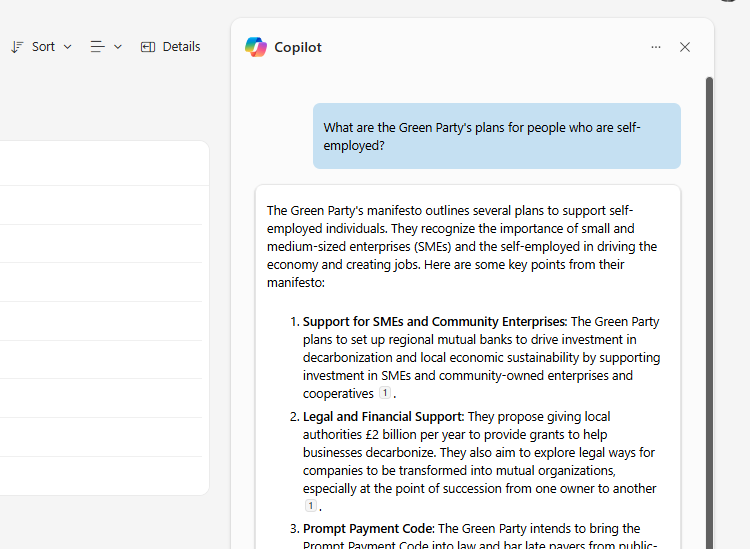Click the Sort arrows icon
The width and height of the screenshot is (750, 549).
click(17, 47)
